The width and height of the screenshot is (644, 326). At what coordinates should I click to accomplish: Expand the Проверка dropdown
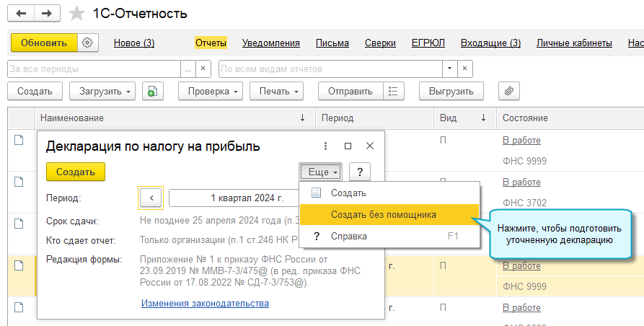pos(213,92)
